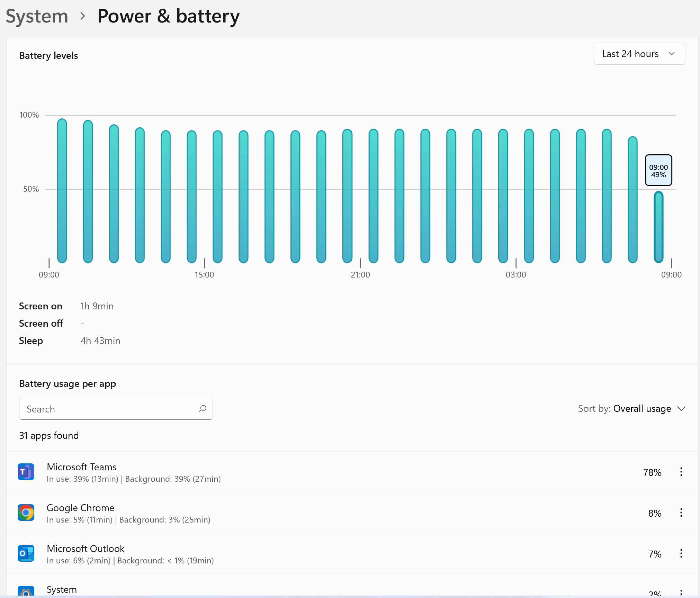Select the first battery bar after 09:00
This screenshot has width=700, height=598.
coord(62,190)
